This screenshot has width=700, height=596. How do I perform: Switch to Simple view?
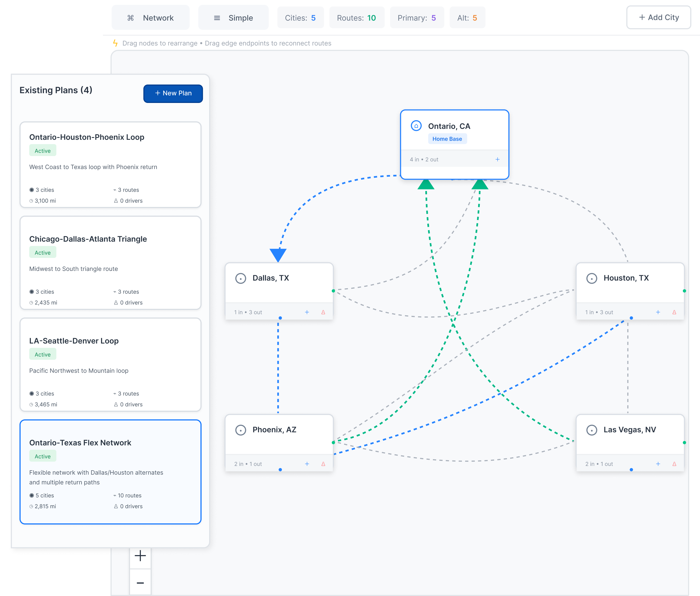click(234, 18)
